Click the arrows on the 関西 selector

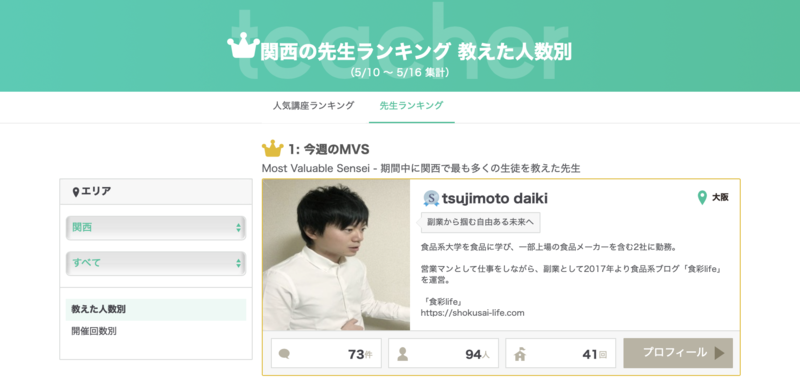[238, 228]
